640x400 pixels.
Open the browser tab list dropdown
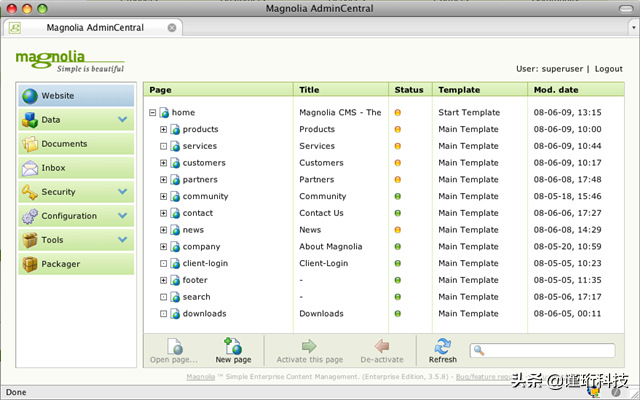tap(633, 28)
